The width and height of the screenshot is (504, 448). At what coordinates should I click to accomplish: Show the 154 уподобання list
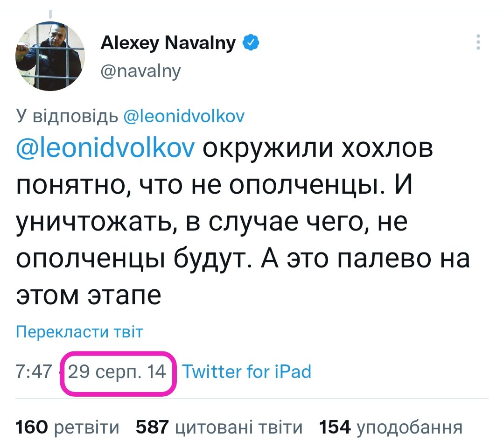391,427
